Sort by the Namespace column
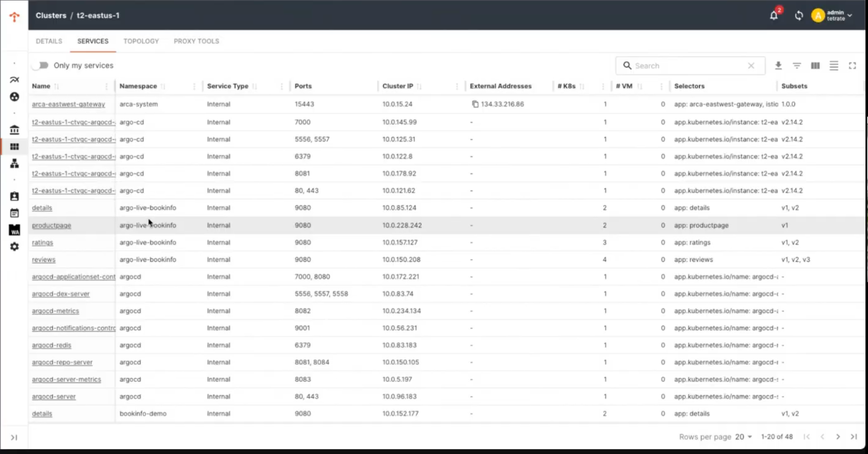This screenshot has height=454, width=868. [163, 86]
